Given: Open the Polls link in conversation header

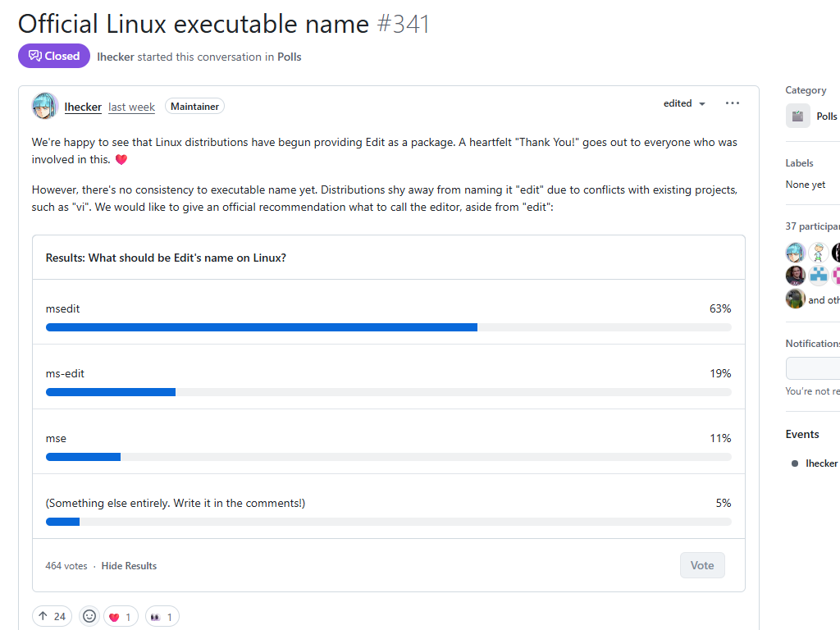Looking at the screenshot, I should click(x=290, y=57).
